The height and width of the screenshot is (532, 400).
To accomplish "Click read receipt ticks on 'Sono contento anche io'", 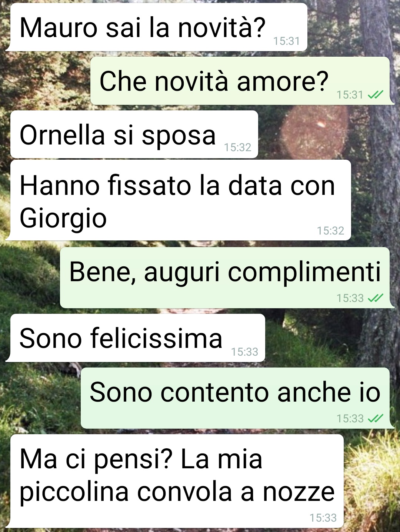I will coord(376,418).
